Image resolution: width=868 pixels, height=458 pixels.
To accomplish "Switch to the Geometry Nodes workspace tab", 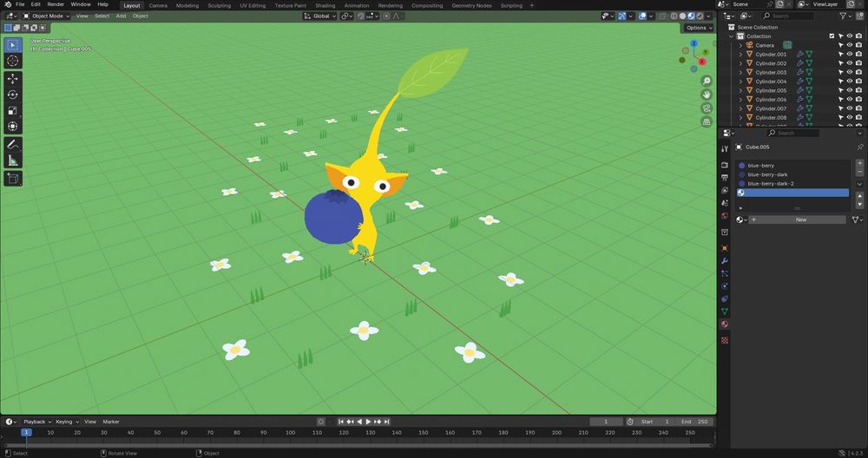I will pyautogui.click(x=471, y=5).
